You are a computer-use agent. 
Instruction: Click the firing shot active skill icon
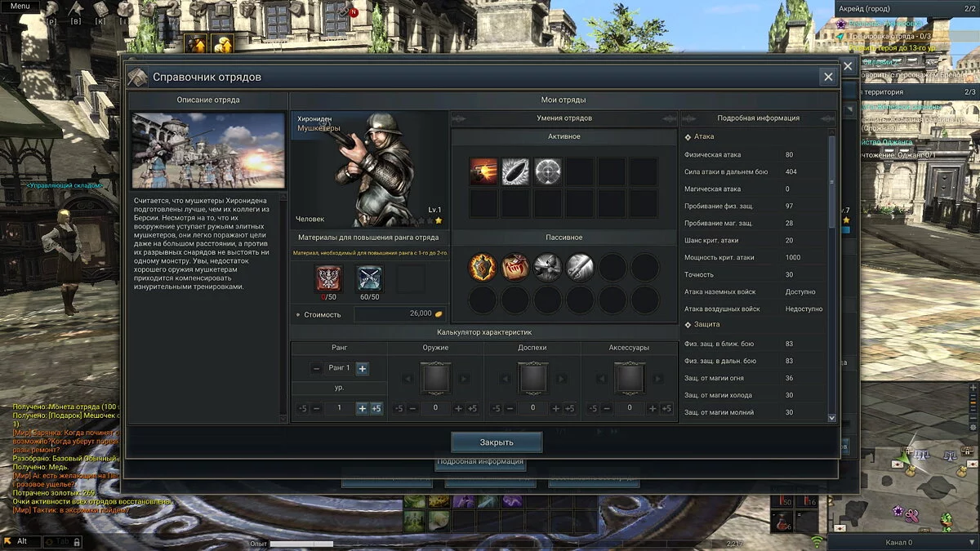point(483,171)
